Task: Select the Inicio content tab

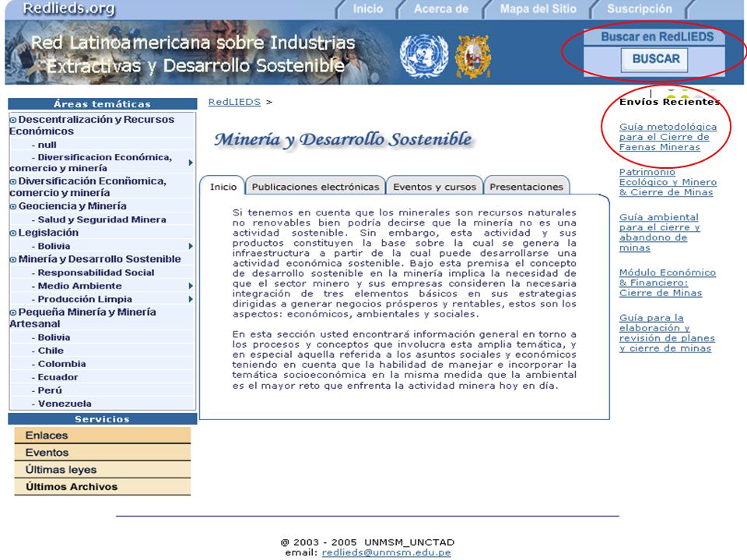Action: 223,187
